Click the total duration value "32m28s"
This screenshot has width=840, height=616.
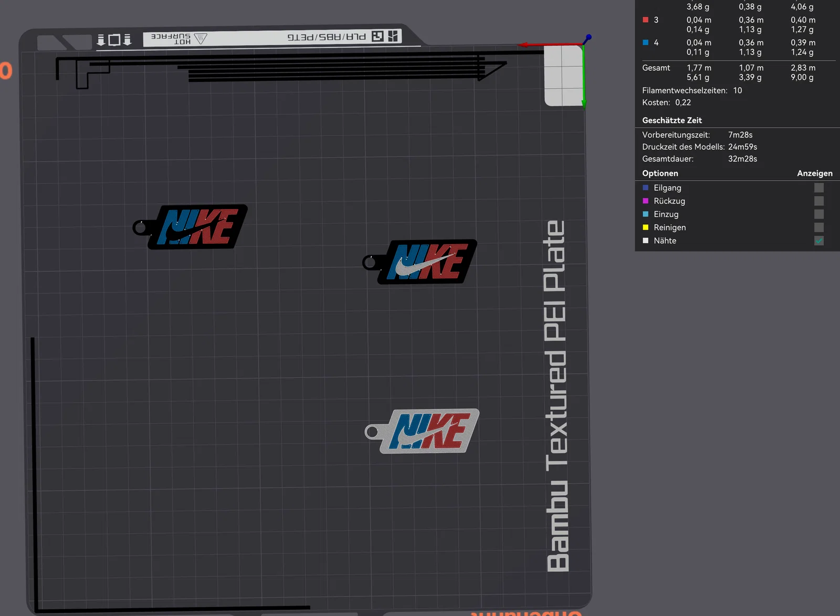click(742, 159)
